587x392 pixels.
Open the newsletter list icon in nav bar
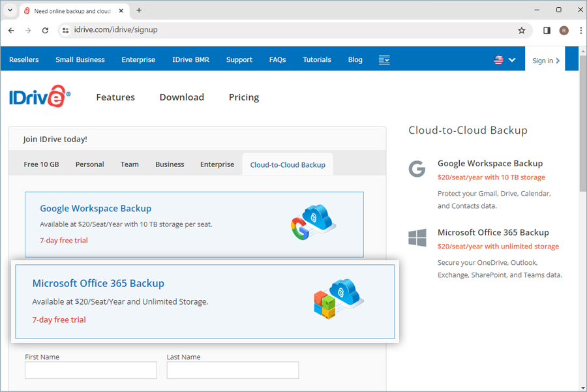[384, 59]
